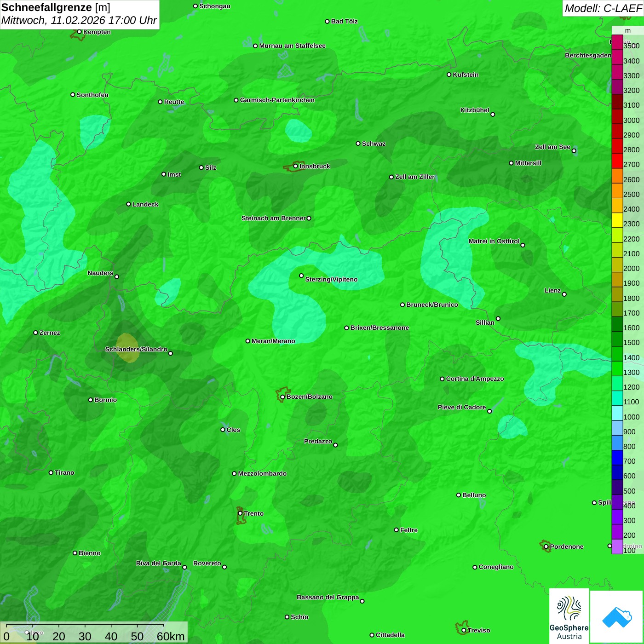Click the Kempten city marker
This screenshot has height=644, width=644.
pos(79,32)
